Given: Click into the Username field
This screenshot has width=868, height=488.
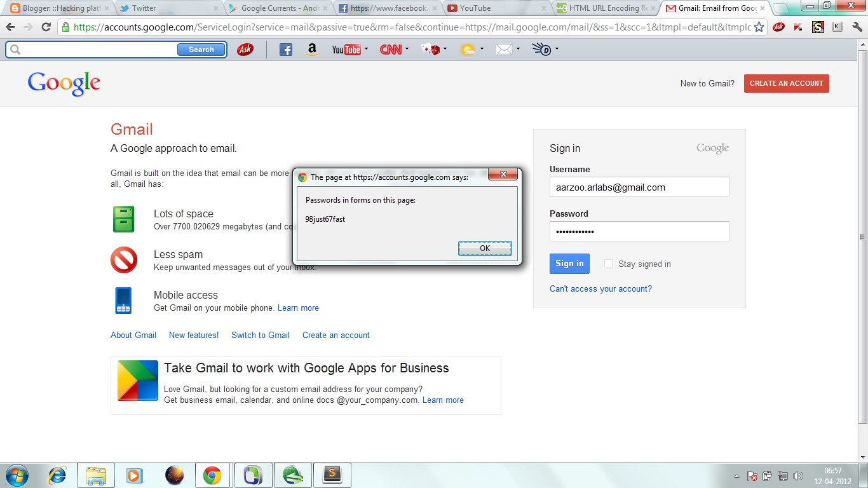Looking at the screenshot, I should pyautogui.click(x=639, y=187).
